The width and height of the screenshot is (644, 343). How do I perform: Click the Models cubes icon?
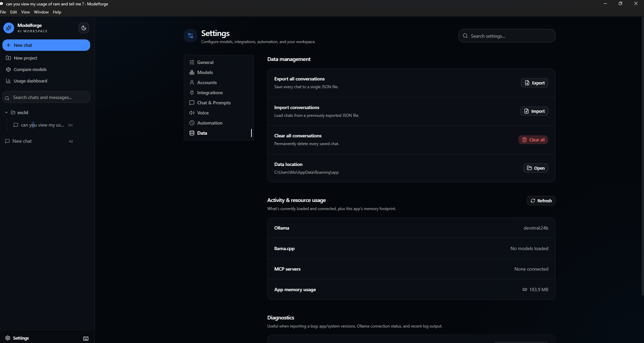192,72
